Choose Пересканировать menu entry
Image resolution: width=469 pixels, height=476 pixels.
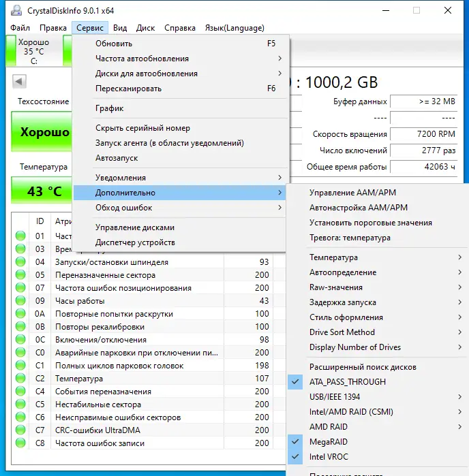click(179, 89)
